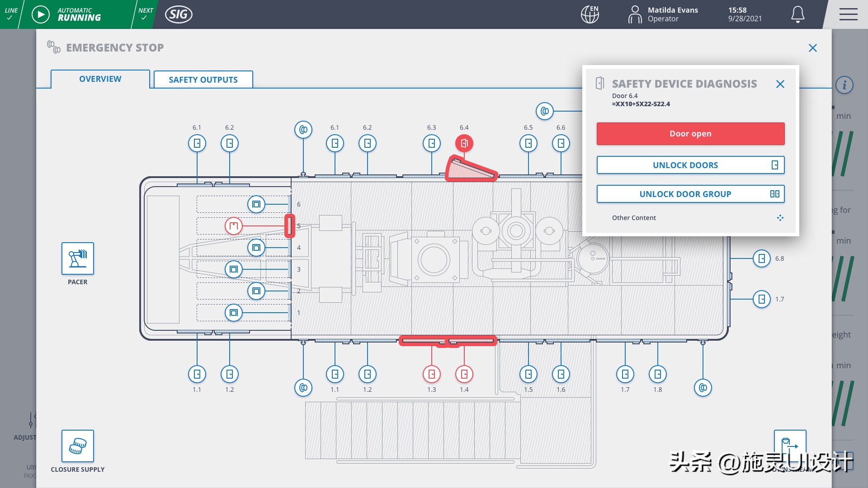
Task: Open the hamburger menu
Action: point(848,14)
